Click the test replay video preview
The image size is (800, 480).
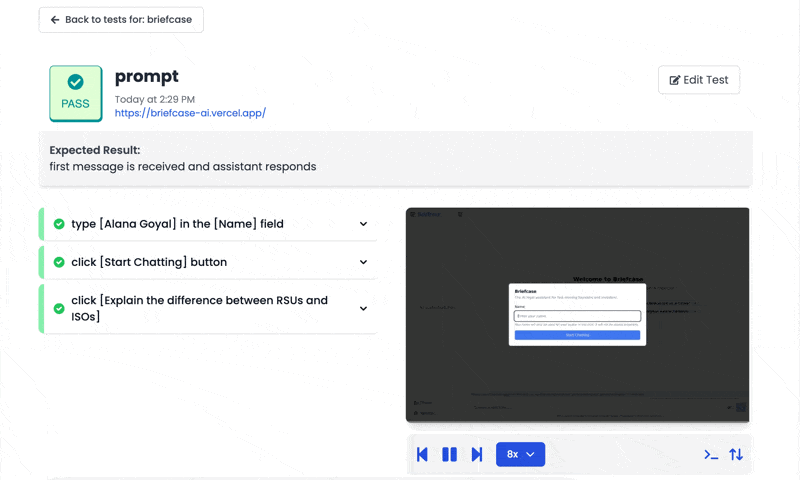(578, 315)
